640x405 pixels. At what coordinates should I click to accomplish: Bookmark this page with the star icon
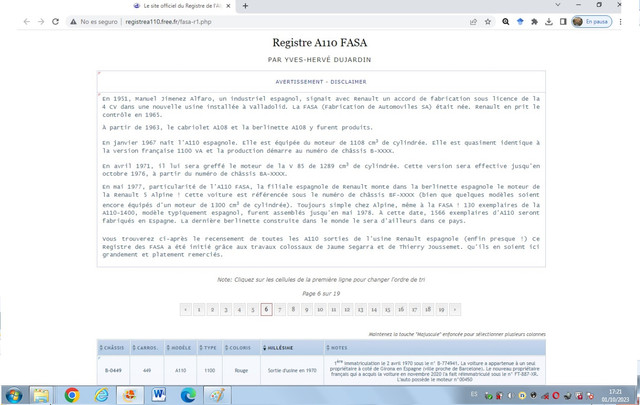(488, 22)
